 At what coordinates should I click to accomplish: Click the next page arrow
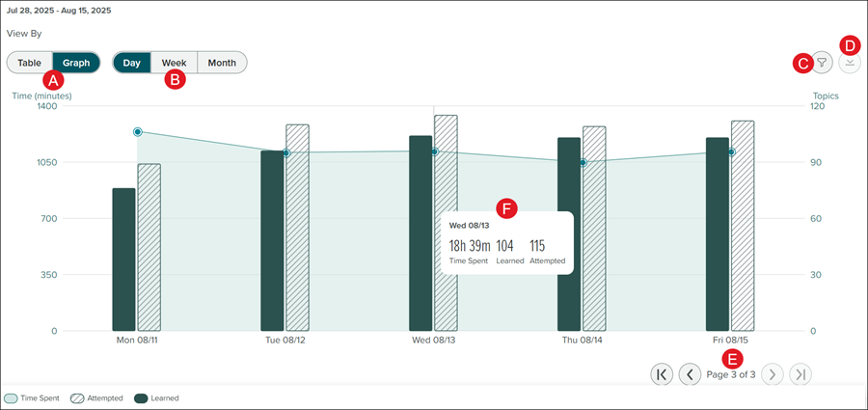773,374
